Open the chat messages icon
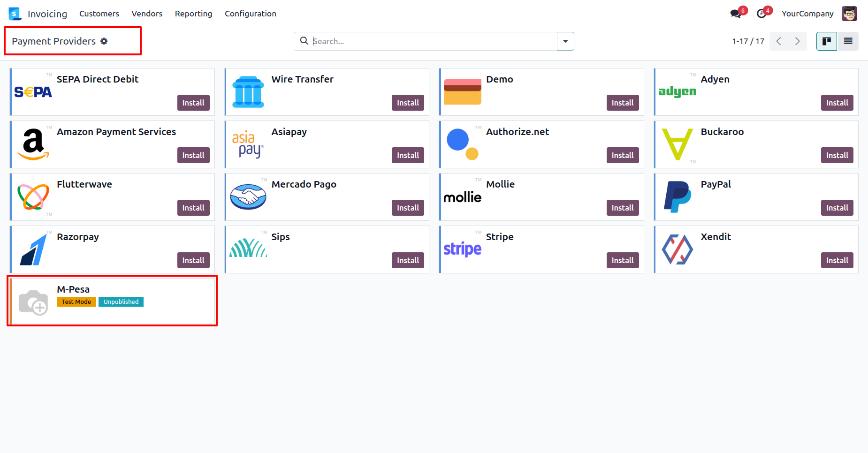The width and height of the screenshot is (868, 453). pyautogui.click(x=735, y=14)
